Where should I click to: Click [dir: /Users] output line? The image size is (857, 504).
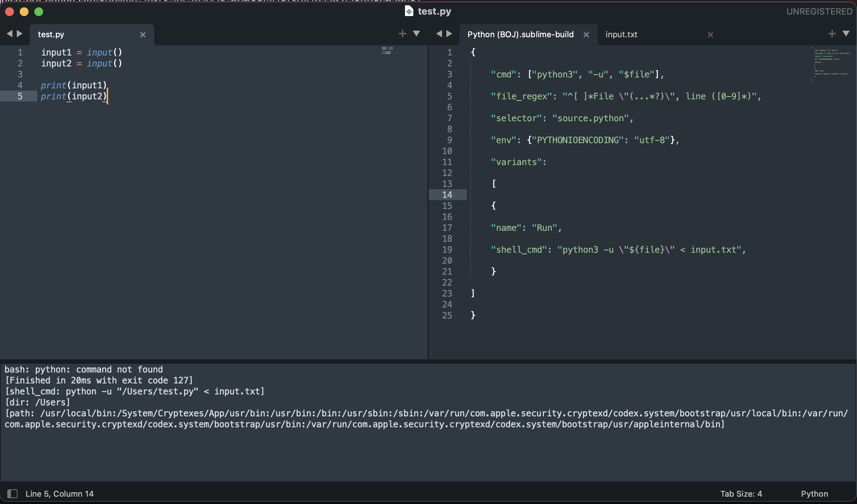click(x=37, y=402)
